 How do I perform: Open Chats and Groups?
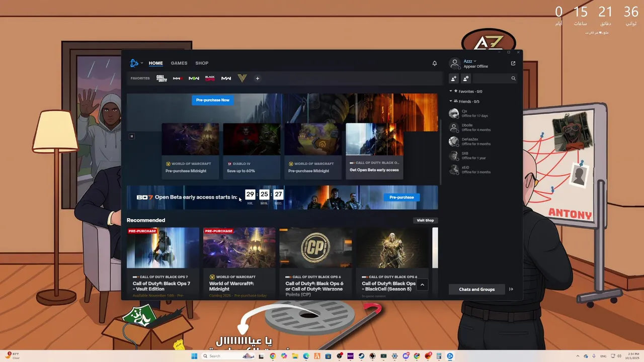(476, 289)
